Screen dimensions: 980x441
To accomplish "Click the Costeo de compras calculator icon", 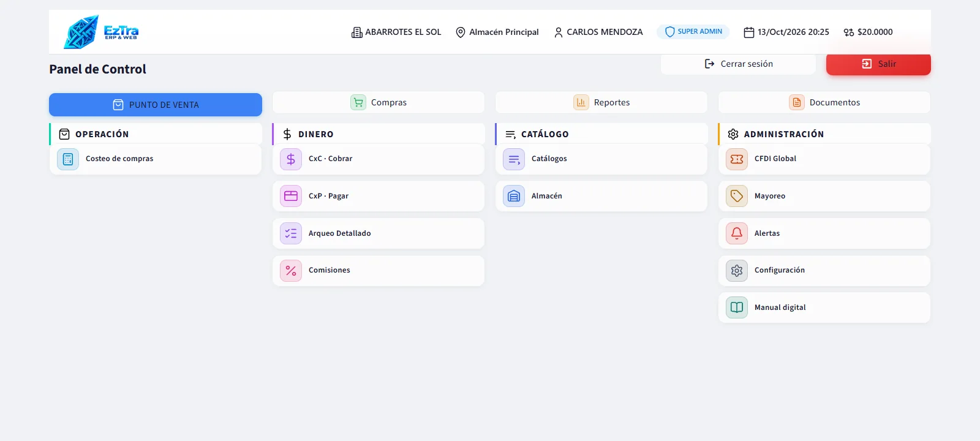I will [68, 159].
